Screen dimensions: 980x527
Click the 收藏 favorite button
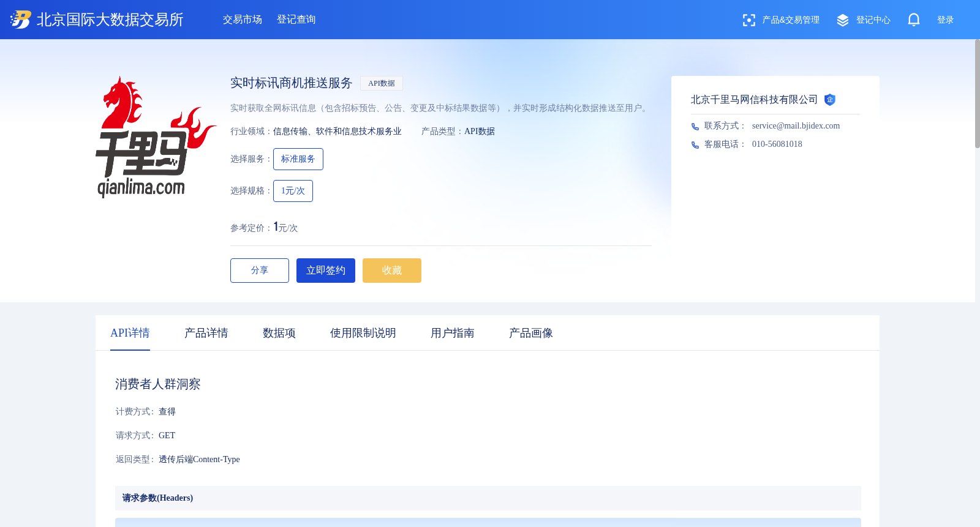[392, 271]
